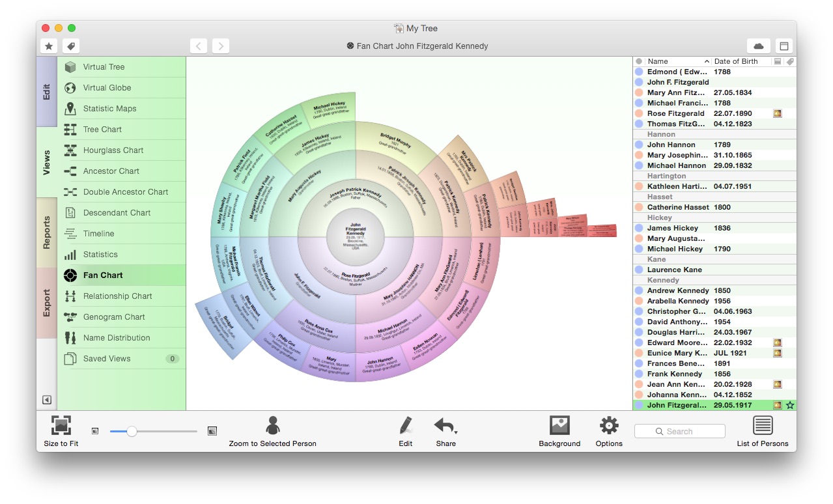Select the Timeline icon
Screen dimensions: 833x504
[x=70, y=234]
